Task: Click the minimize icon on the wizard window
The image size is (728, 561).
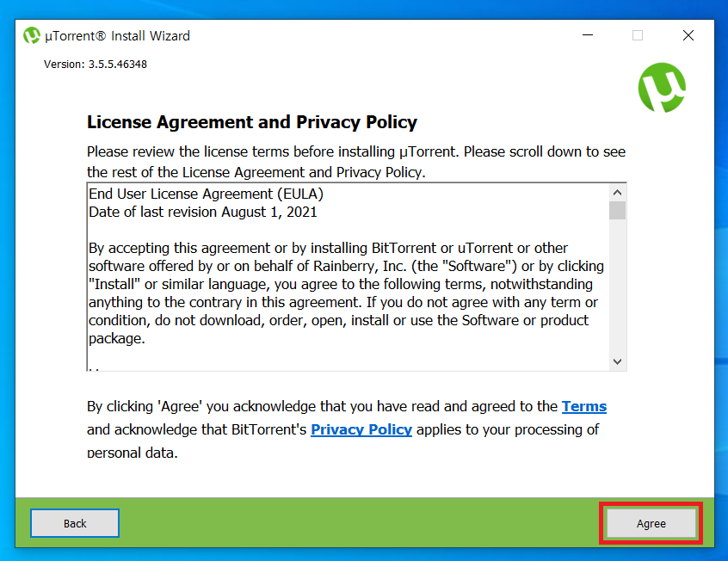Action: click(x=588, y=35)
